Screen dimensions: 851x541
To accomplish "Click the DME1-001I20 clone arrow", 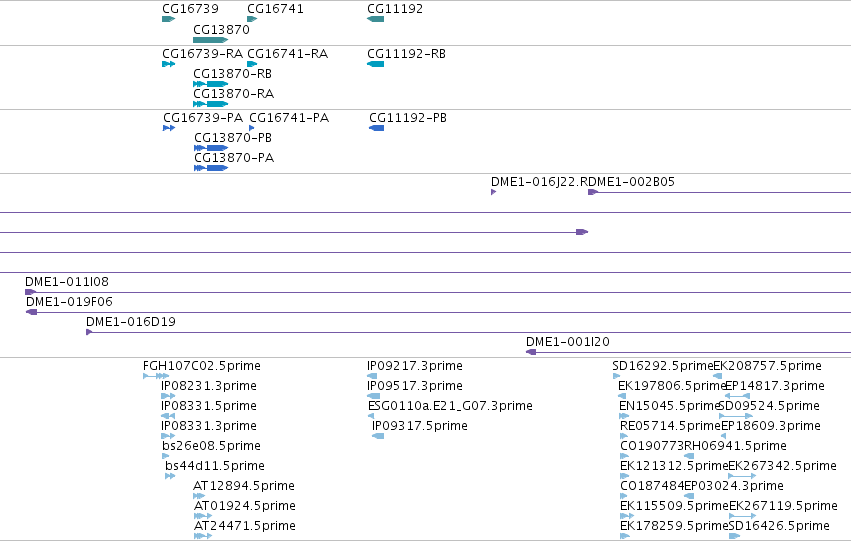I will coord(531,352).
